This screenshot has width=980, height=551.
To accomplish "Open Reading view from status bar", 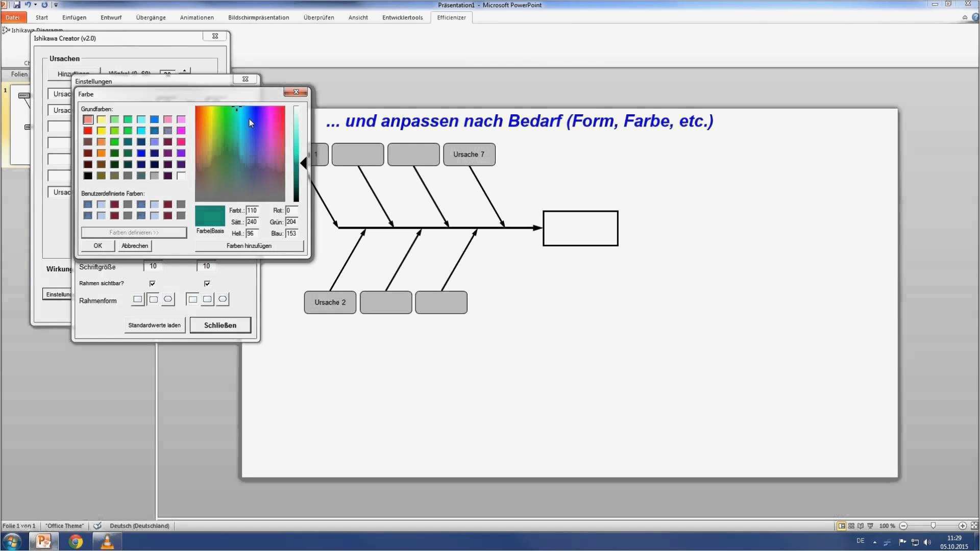I will pos(861,525).
